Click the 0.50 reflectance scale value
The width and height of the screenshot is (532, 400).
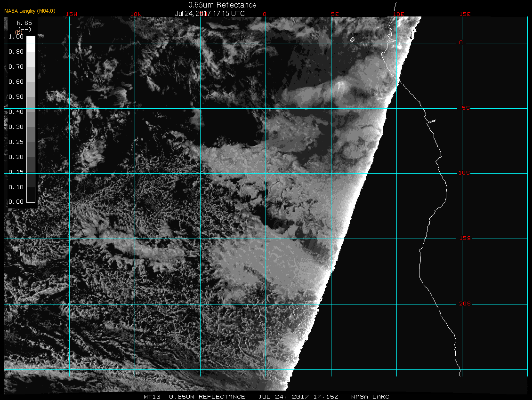(x=16, y=96)
